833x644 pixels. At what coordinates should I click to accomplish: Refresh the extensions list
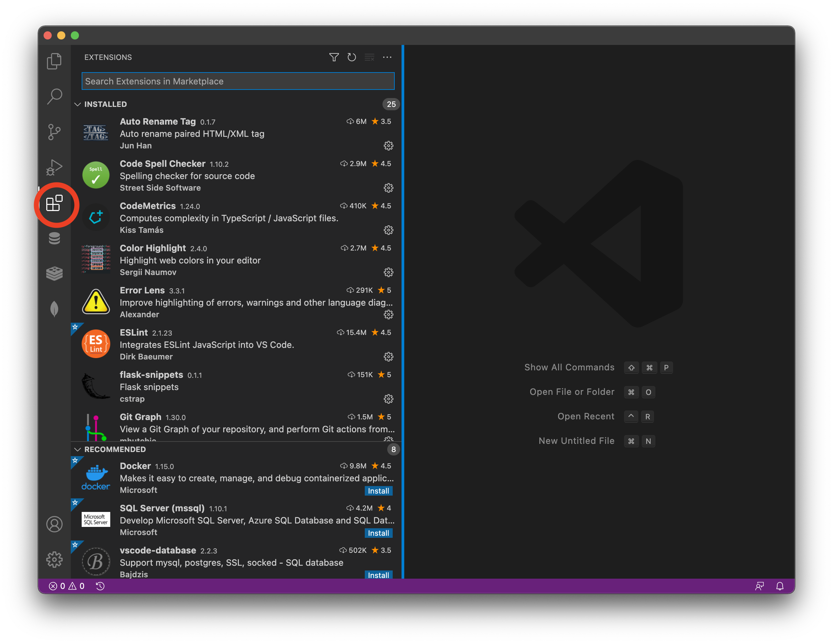pos(351,57)
